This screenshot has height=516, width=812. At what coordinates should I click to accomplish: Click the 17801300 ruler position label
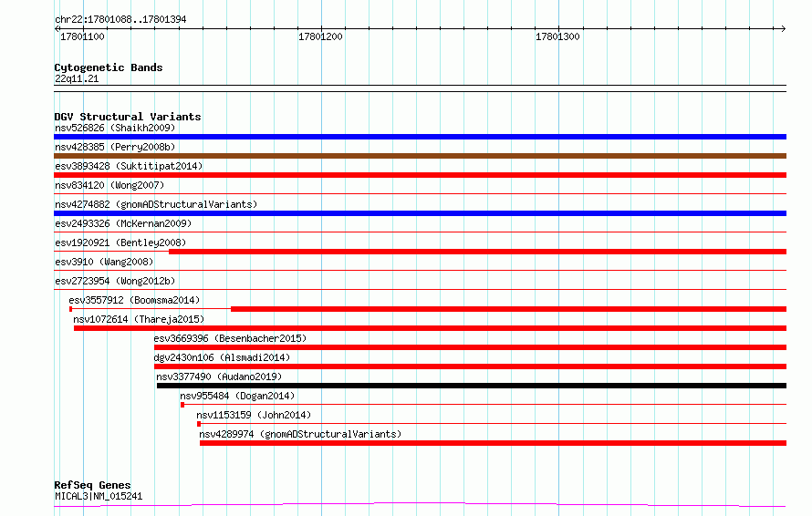click(557, 36)
